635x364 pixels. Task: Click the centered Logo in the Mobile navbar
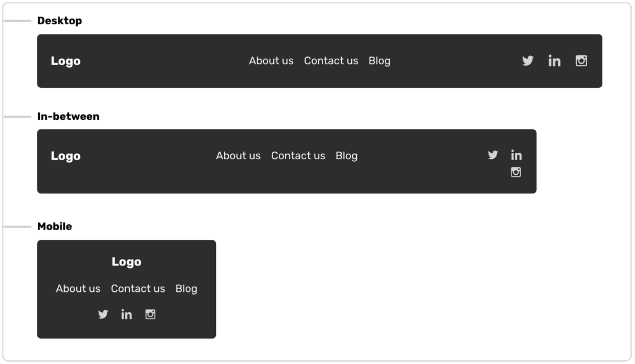point(127,262)
